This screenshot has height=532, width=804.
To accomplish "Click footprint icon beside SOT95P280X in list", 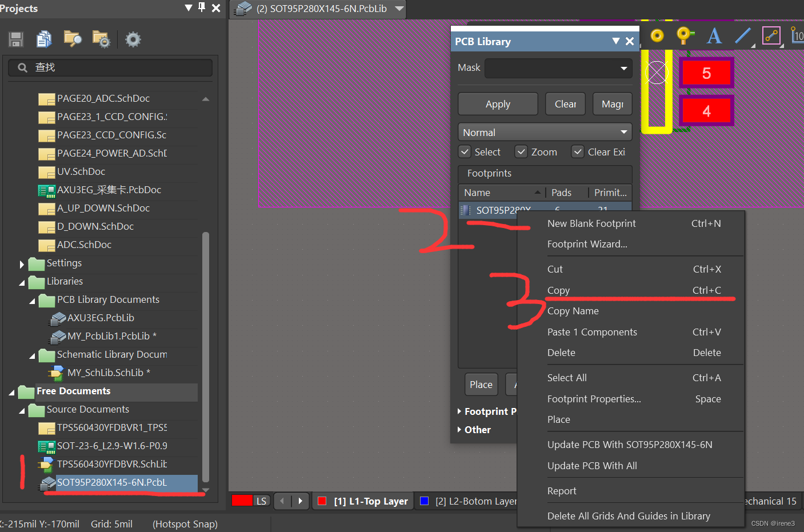I will point(466,210).
